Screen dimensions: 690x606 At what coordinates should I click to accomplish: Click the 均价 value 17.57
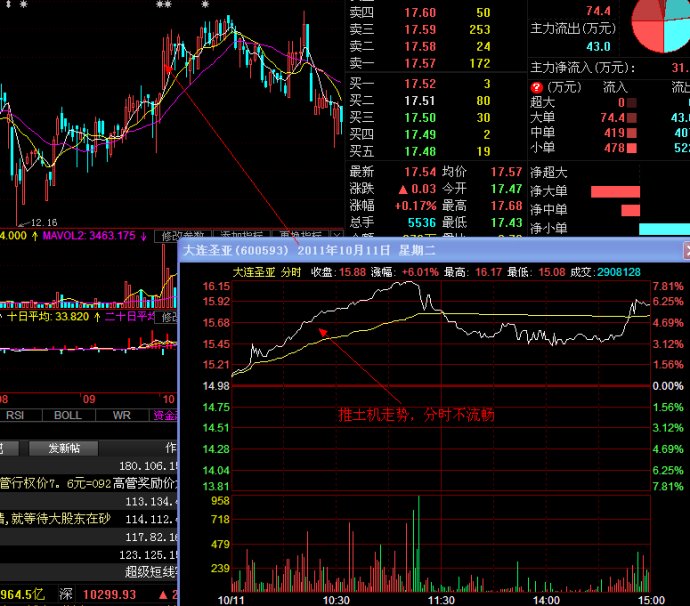pos(506,172)
